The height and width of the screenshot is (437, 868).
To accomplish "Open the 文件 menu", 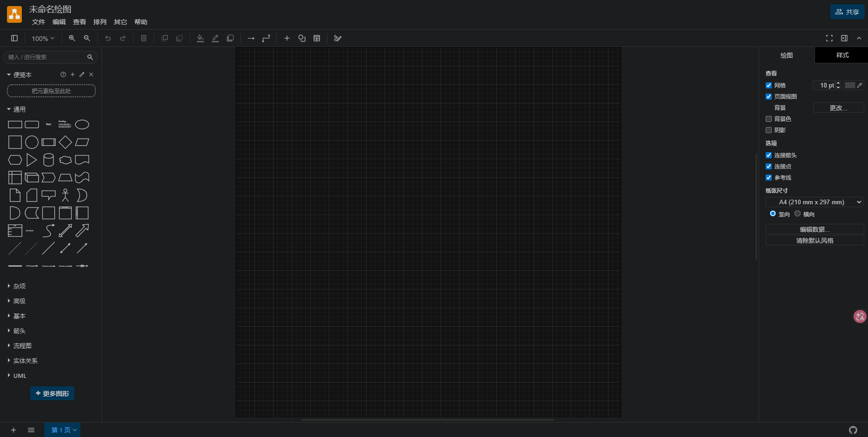I will tap(38, 22).
